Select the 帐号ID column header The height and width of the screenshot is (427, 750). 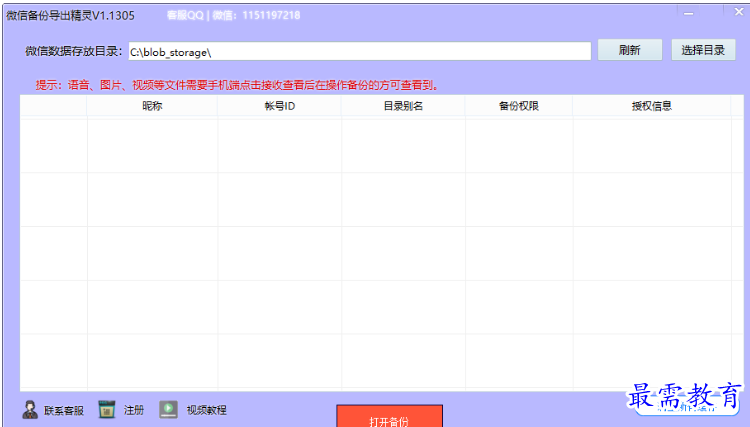tap(279, 106)
